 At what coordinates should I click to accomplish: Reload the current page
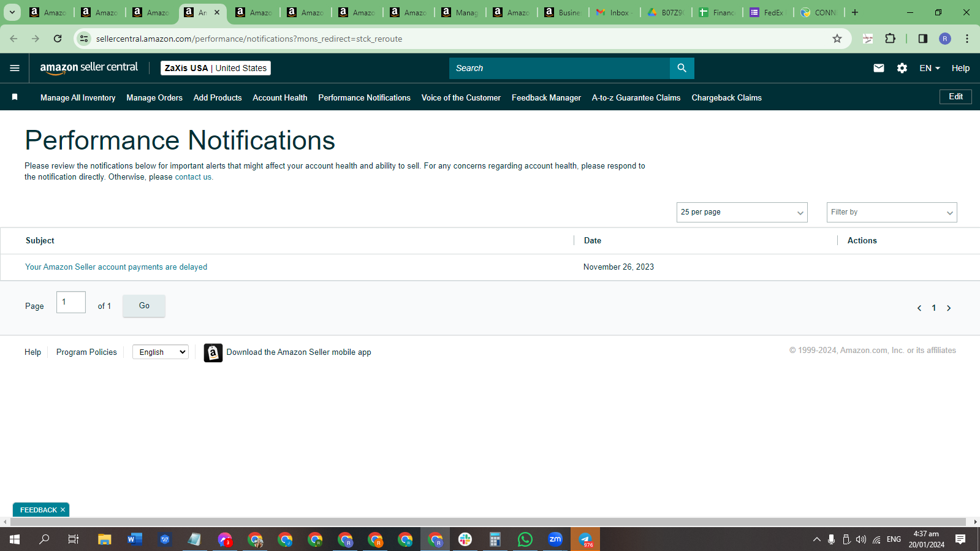coord(58,39)
